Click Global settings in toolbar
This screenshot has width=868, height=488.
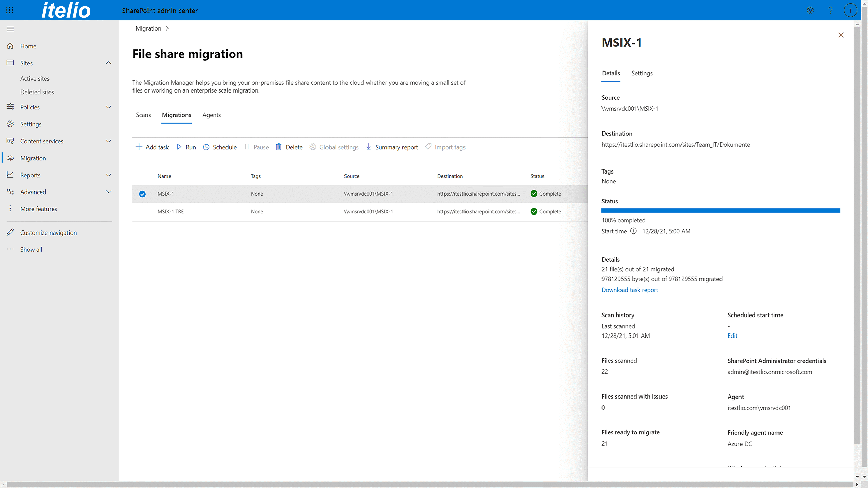click(x=334, y=147)
